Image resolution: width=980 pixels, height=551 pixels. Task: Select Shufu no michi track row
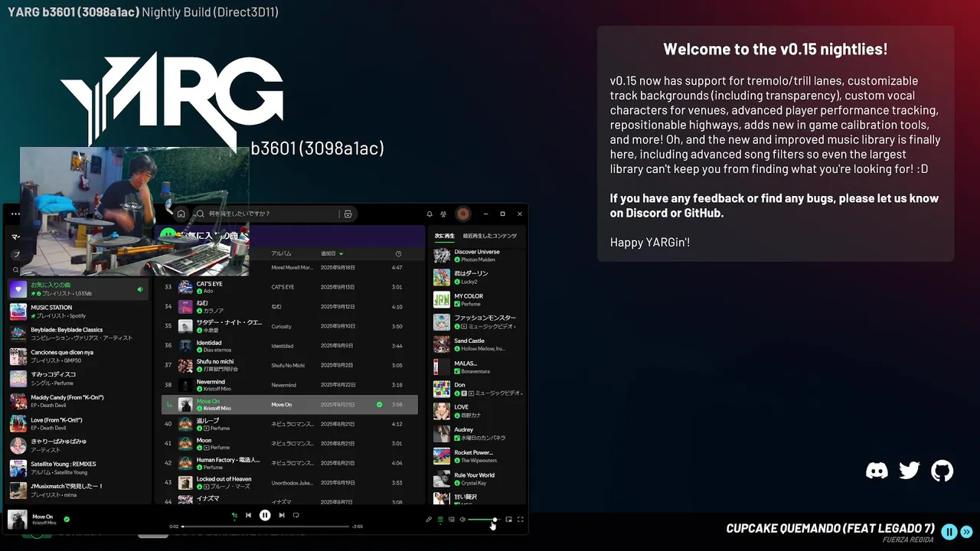[289, 365]
